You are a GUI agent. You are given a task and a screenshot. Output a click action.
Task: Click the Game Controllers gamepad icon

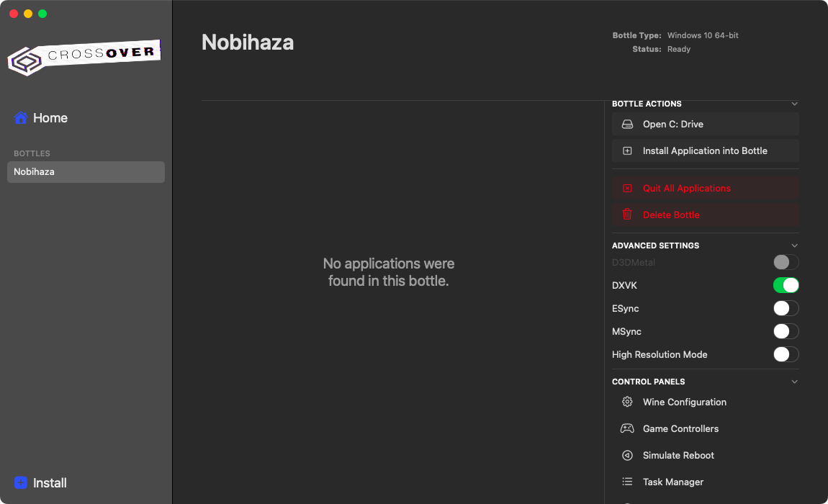627,429
